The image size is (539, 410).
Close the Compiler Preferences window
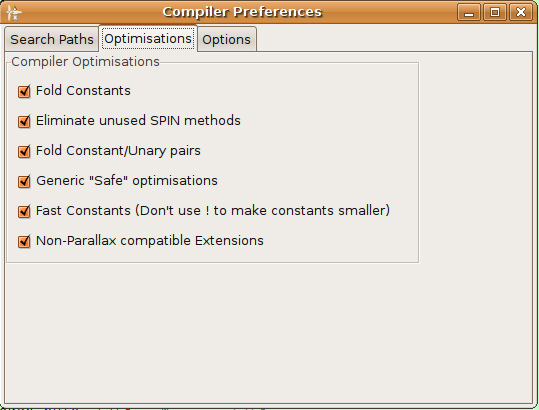pyautogui.click(x=521, y=12)
